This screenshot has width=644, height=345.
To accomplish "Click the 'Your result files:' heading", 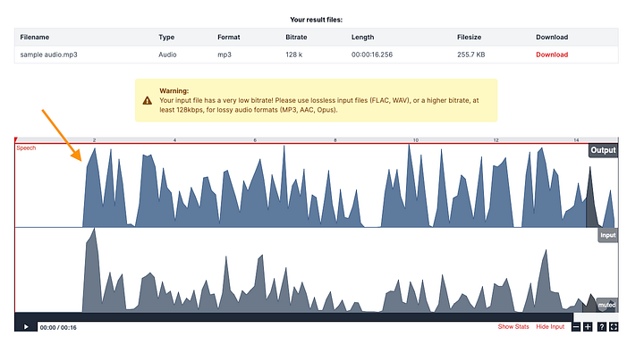I will click(317, 20).
